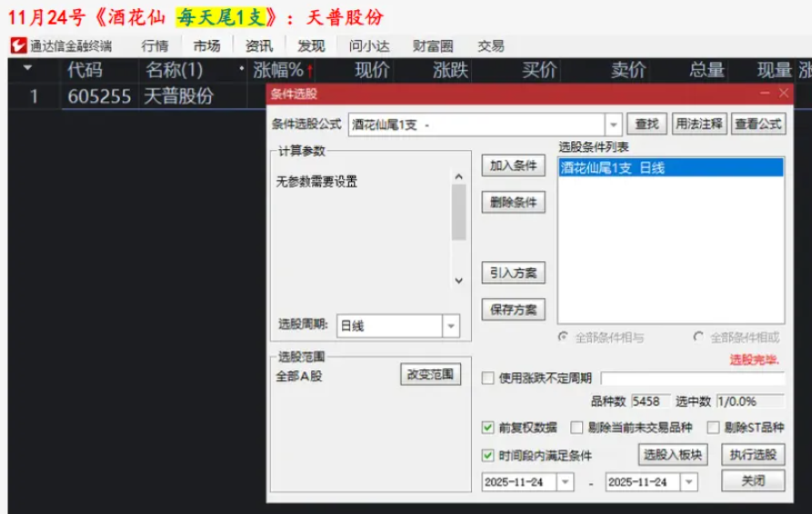
Task: Expand the 条件选股公式 dropdown
Action: [614, 125]
